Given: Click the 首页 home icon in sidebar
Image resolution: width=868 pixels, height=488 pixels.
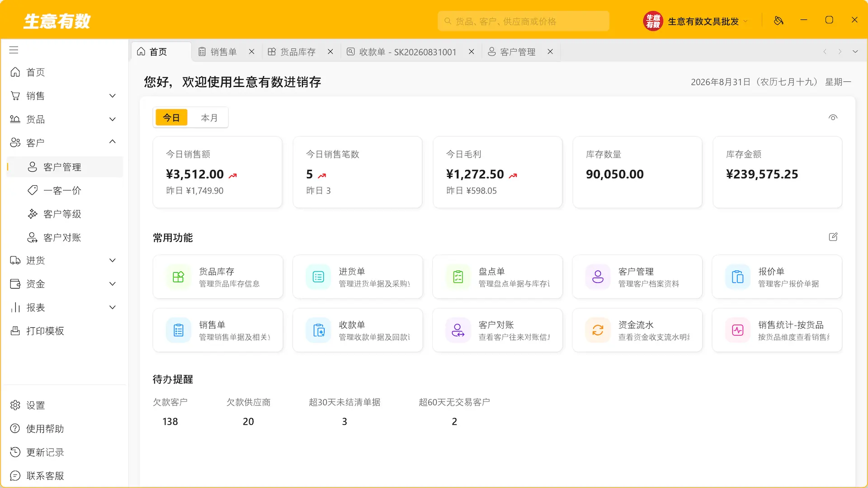Looking at the screenshot, I should tap(15, 72).
